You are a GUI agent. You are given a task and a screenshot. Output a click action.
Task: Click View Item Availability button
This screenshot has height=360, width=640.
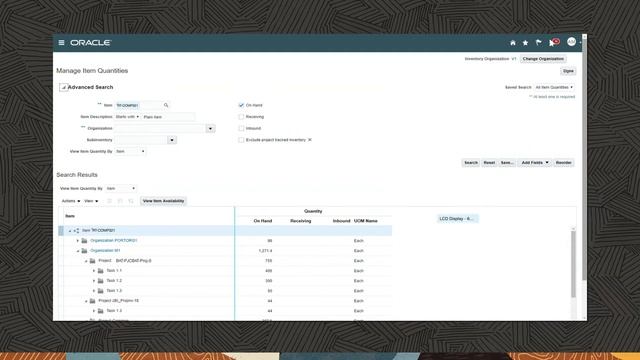(163, 201)
